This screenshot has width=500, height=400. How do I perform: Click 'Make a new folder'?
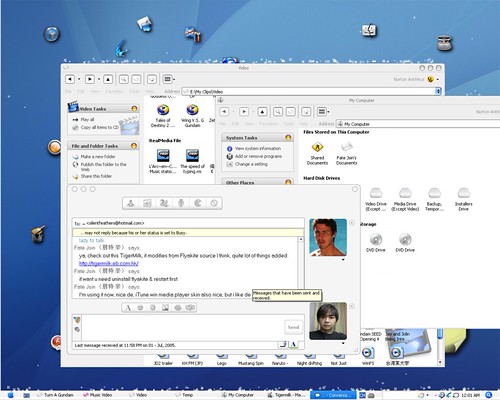click(98, 157)
